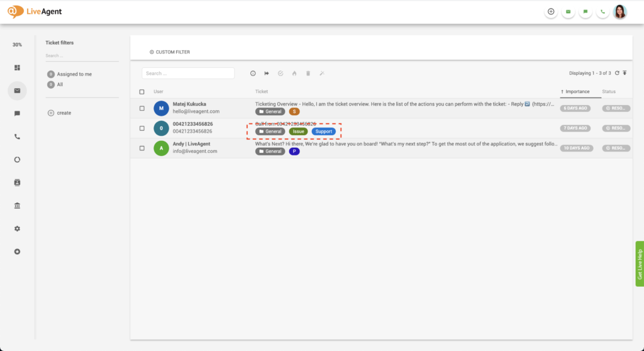Open Configuration gear icon in sidebar
This screenshot has width=644, height=351.
(17, 228)
